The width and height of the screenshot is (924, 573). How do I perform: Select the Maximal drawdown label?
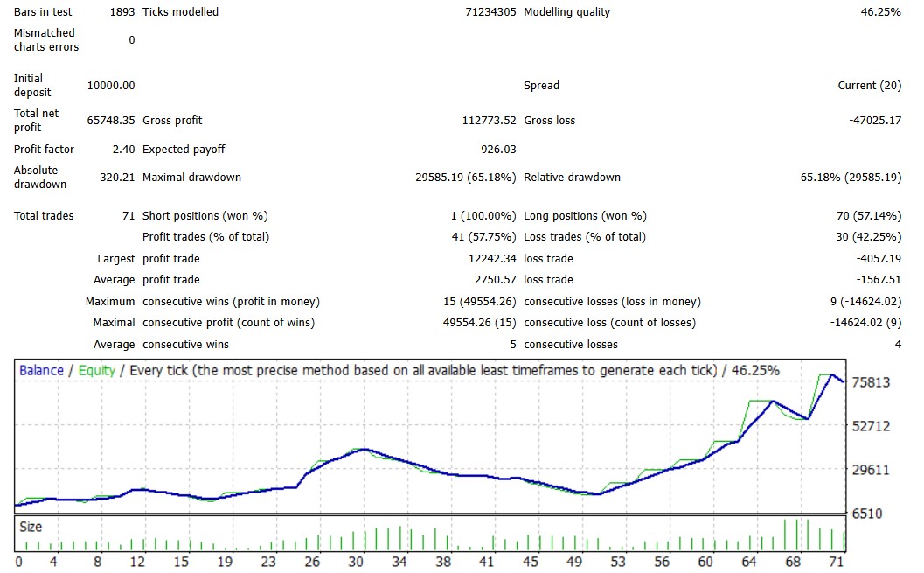[191, 177]
